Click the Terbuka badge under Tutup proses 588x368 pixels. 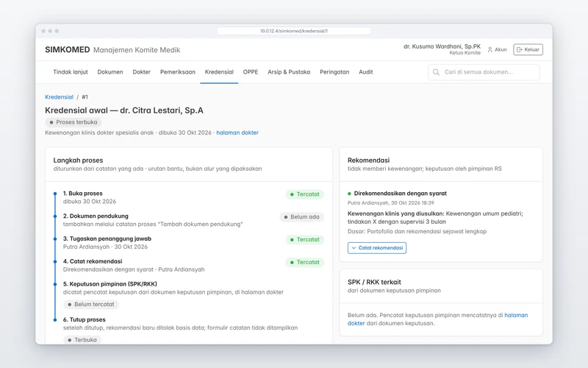coord(82,340)
